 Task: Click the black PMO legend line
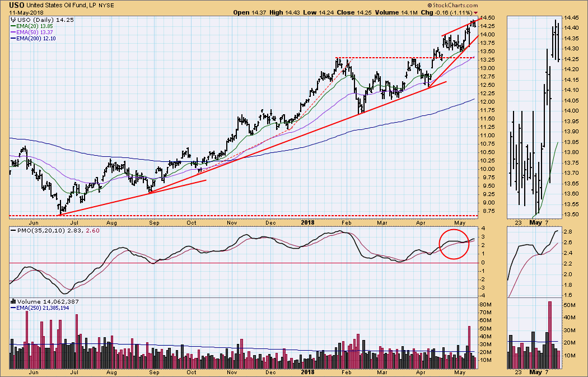tap(13, 230)
